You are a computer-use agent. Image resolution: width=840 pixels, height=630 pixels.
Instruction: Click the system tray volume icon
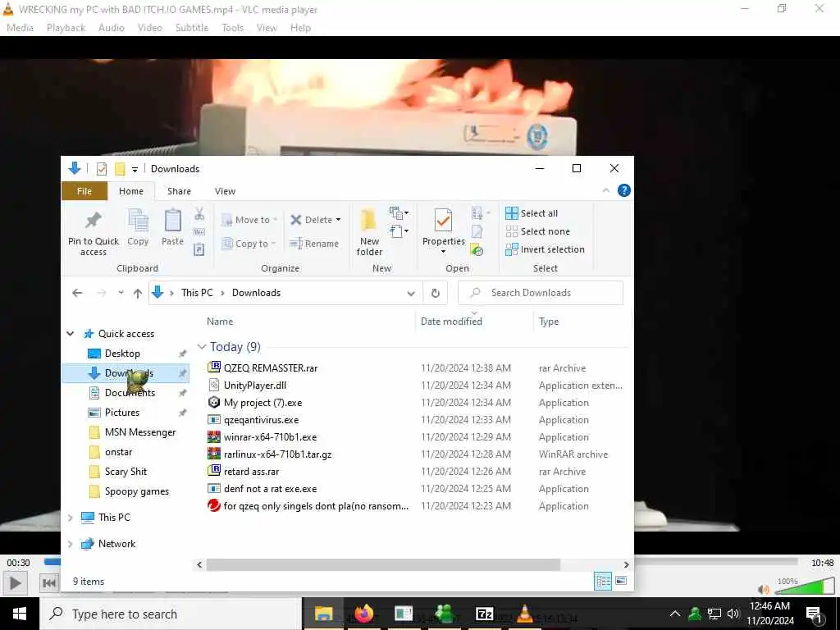(733, 614)
